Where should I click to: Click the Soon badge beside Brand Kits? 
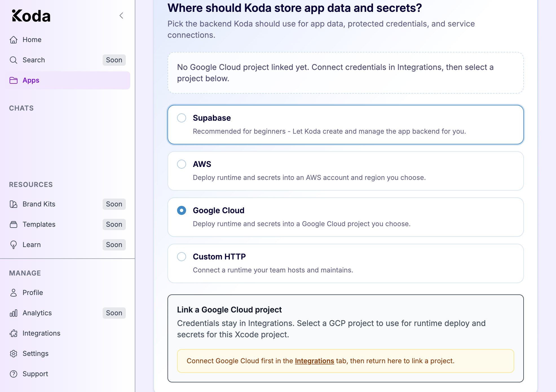click(114, 204)
